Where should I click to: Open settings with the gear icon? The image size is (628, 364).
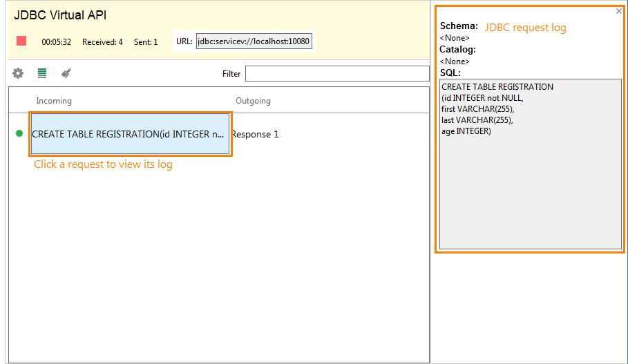[x=18, y=73]
